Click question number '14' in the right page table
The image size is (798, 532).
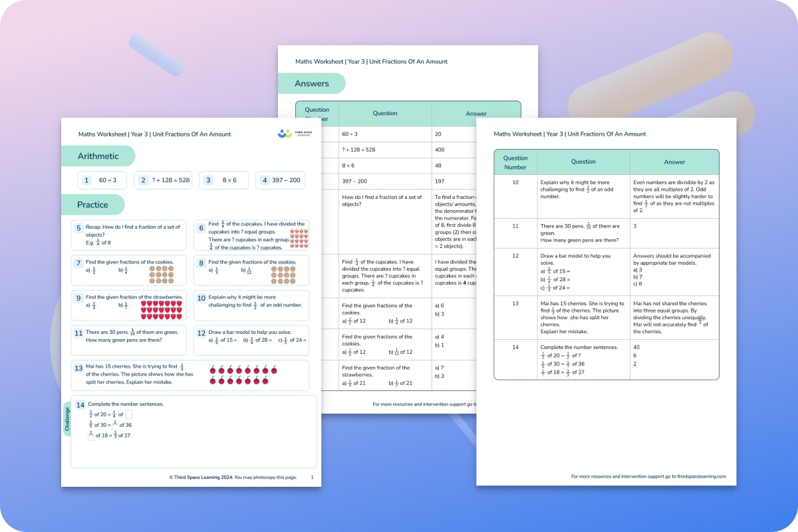[x=515, y=347]
